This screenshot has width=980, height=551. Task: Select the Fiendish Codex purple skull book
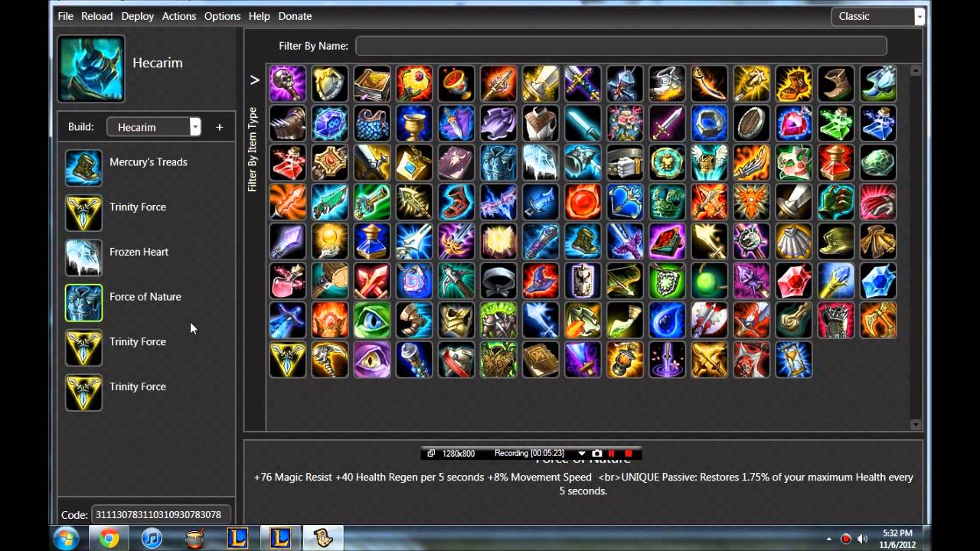tap(456, 162)
